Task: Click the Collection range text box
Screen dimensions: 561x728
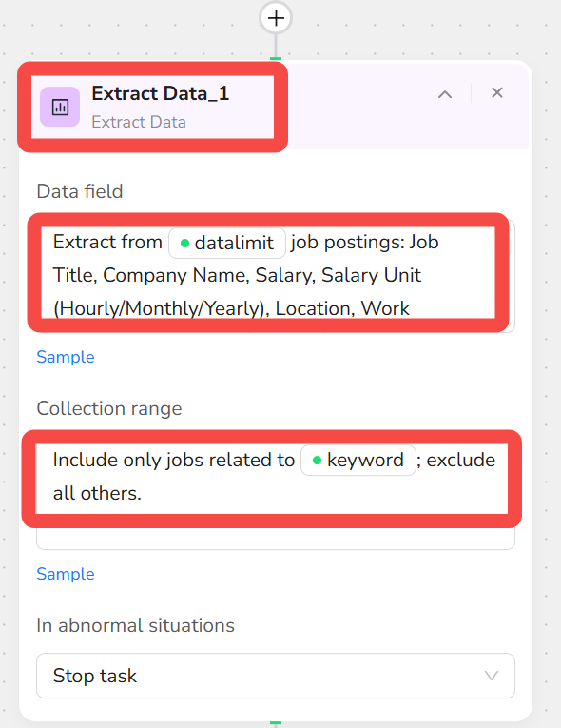Action: coord(276,493)
